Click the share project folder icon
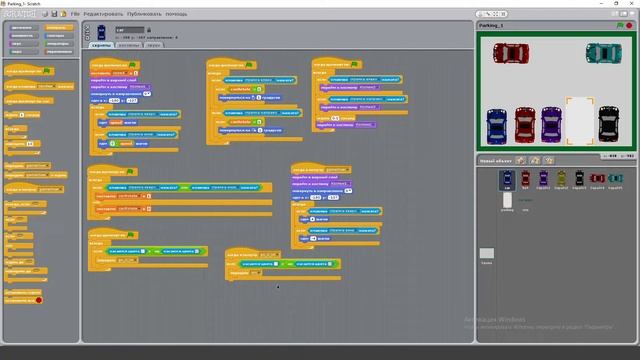The width and height of the screenshot is (640, 360). (63, 14)
